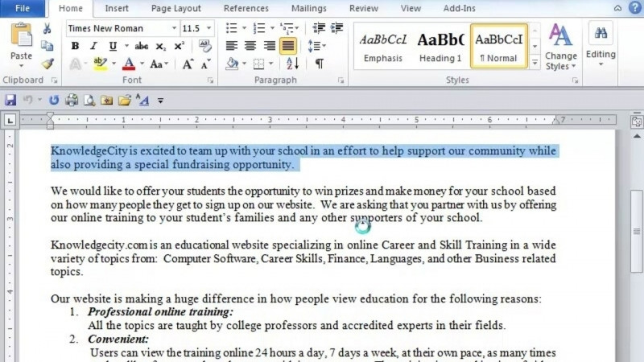The width and height of the screenshot is (644, 362).
Task: Open the Bullets list dropdown arrow
Action: (x=245, y=28)
